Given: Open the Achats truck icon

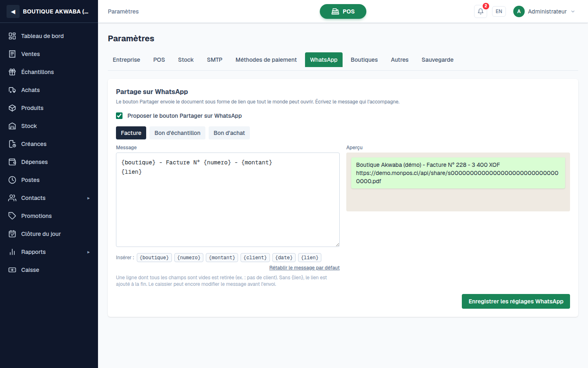Looking at the screenshot, I should tap(12, 90).
